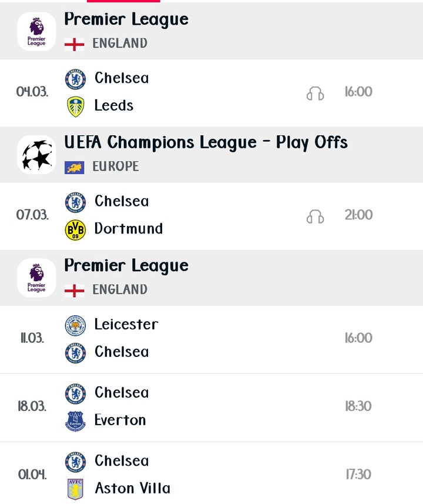Click the Europe flag icon

[74, 168]
